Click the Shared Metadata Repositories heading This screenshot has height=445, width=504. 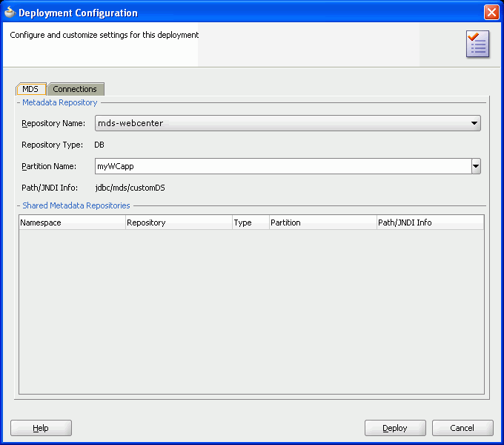76,205
